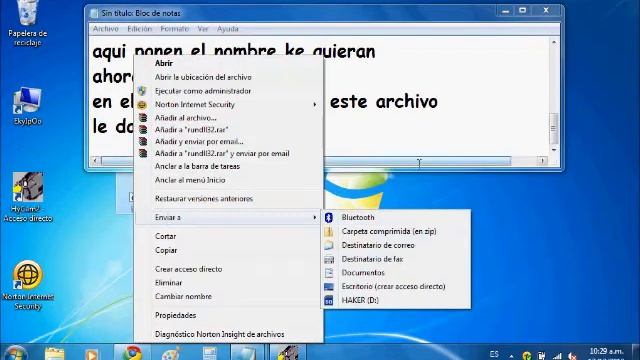Click the shield icon beside Ejecutar como administrador
Screen dimensions: 640x360
142,91
